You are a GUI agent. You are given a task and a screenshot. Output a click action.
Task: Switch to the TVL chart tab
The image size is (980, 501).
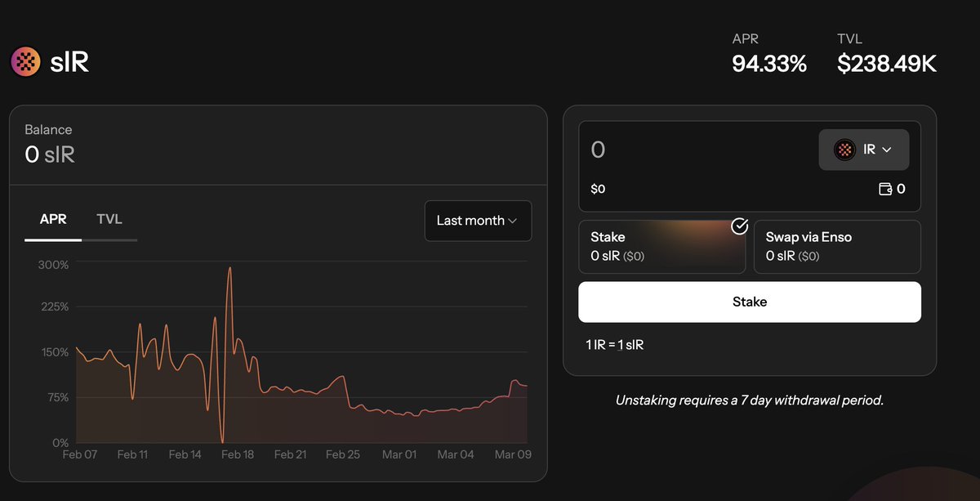tap(109, 219)
